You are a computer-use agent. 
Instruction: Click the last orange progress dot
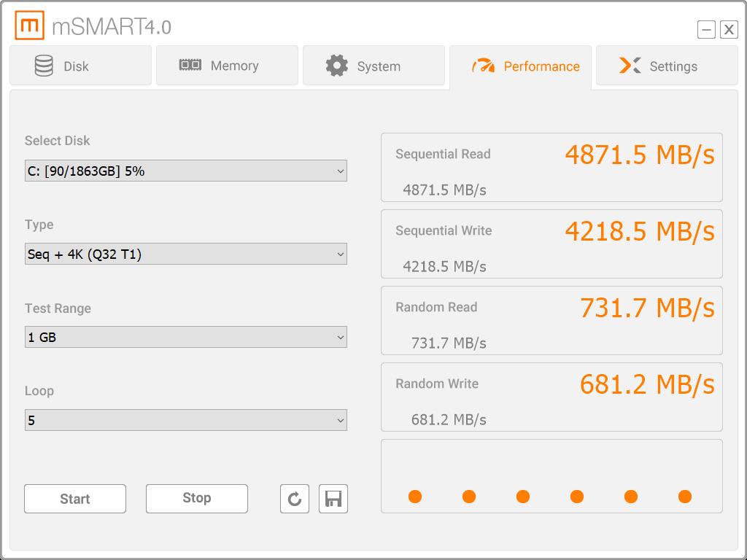point(685,497)
